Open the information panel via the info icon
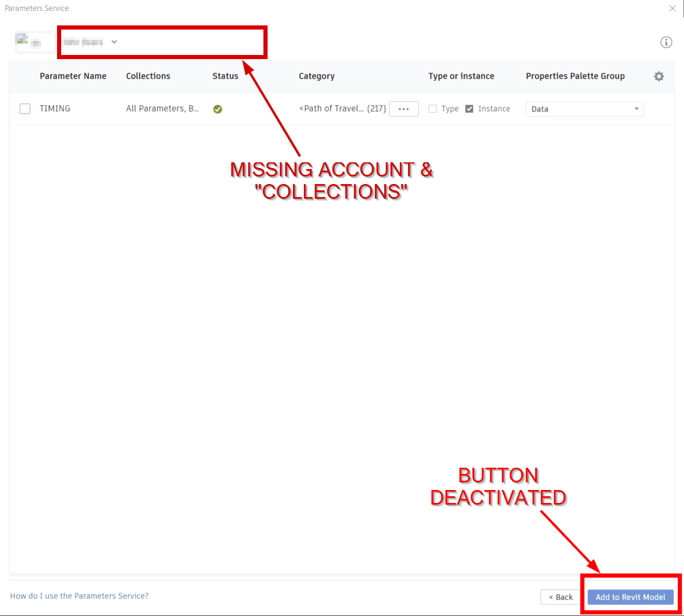This screenshot has height=616, width=684. click(666, 42)
